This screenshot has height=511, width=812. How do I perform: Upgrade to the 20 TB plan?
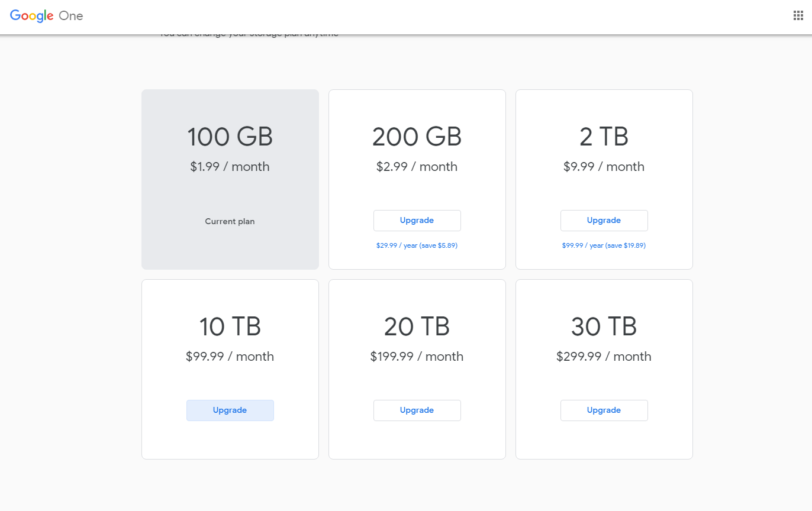(417, 410)
